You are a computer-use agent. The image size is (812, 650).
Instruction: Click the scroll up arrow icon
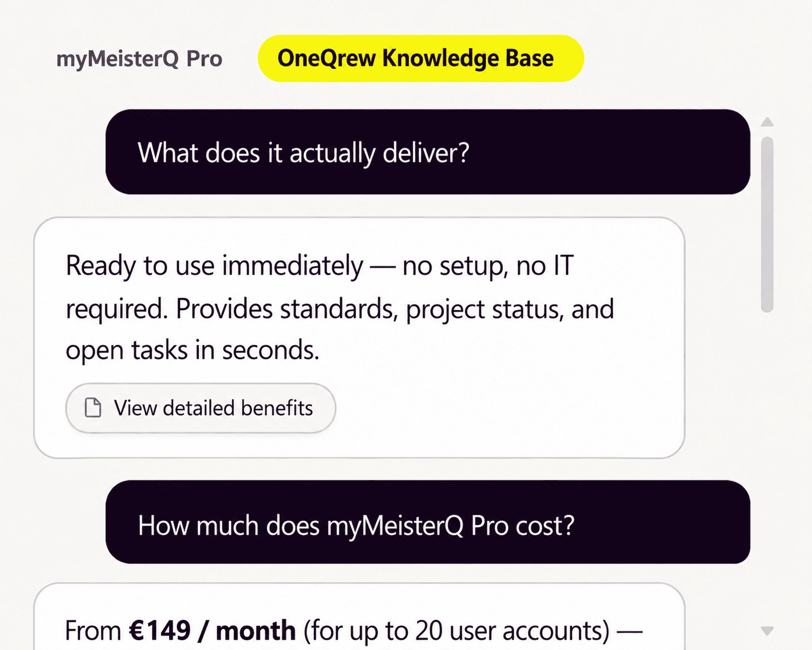pyautogui.click(x=767, y=122)
